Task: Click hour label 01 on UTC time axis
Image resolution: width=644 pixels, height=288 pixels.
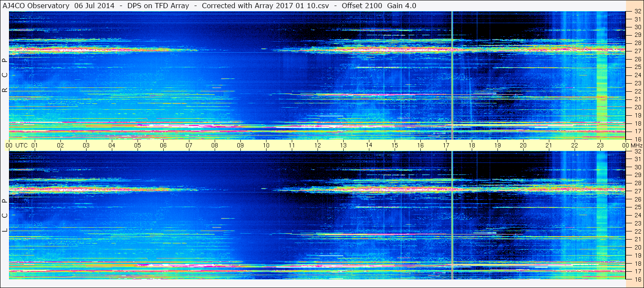Action: click(x=35, y=145)
